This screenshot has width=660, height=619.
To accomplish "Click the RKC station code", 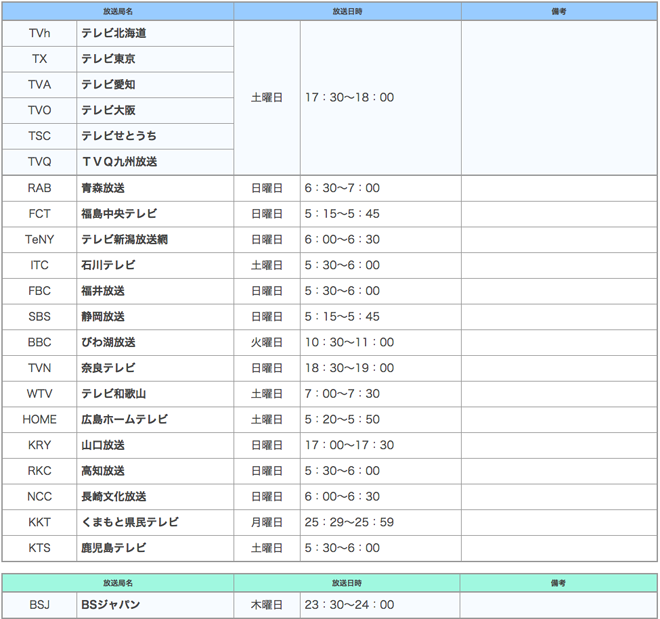I will coord(40,470).
